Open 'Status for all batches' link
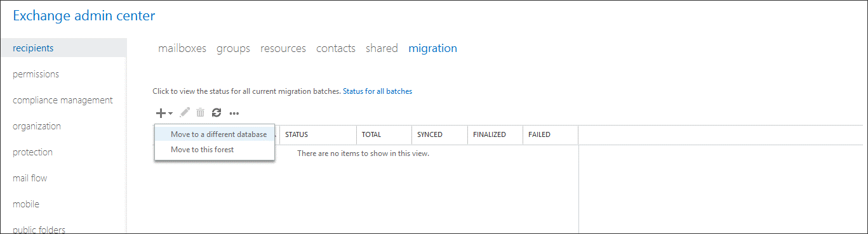868x234 pixels. pos(378,91)
